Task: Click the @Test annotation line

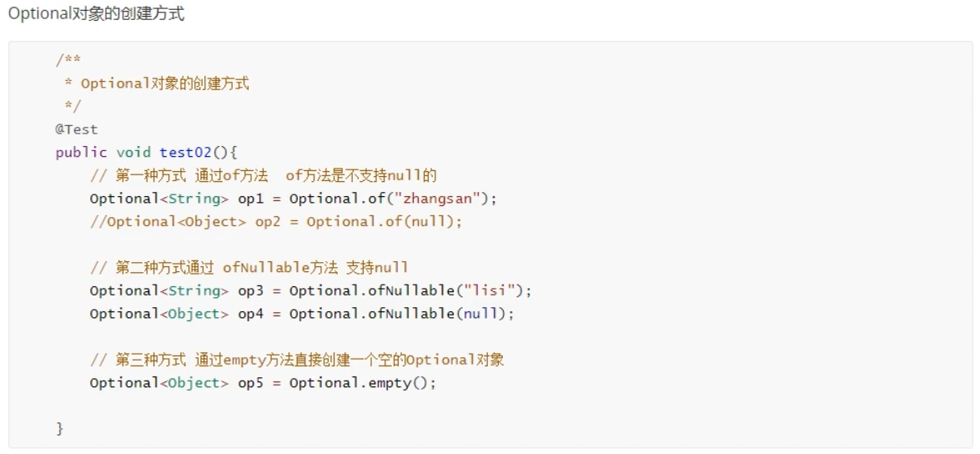Action: coord(77,129)
